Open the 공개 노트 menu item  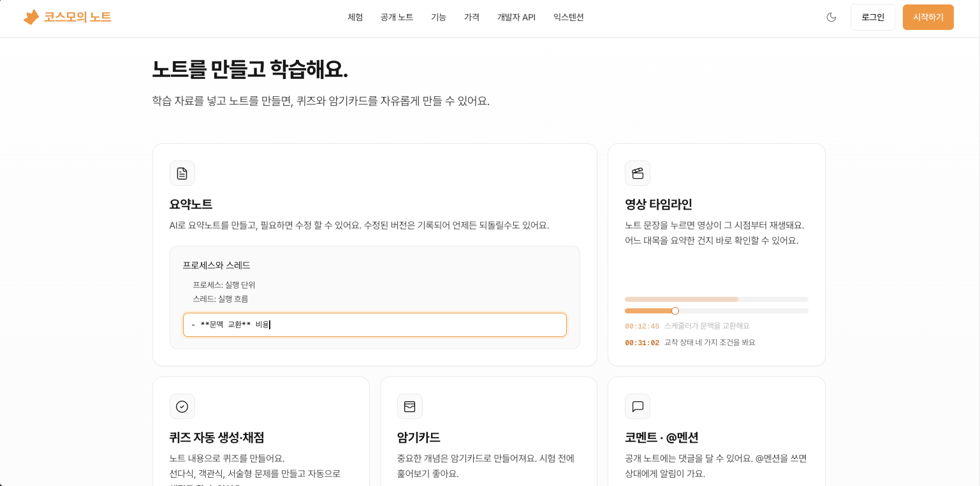[397, 17]
